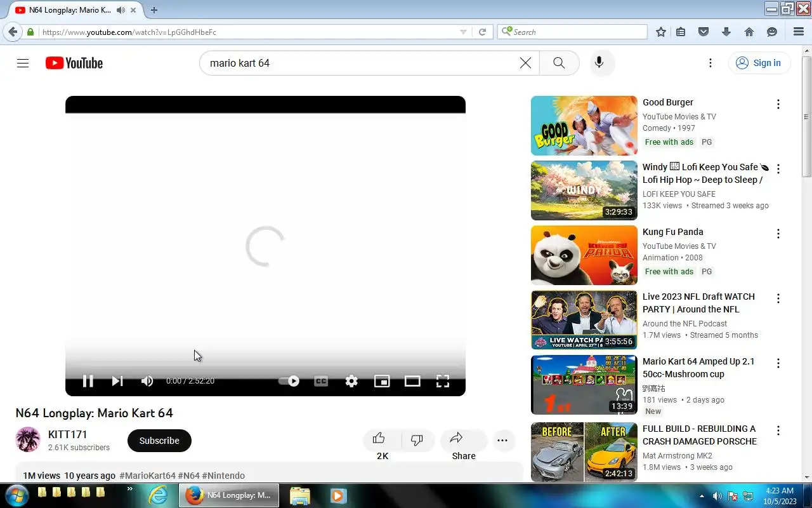Open Windows Explorer from taskbar
812x508 pixels.
299,495
